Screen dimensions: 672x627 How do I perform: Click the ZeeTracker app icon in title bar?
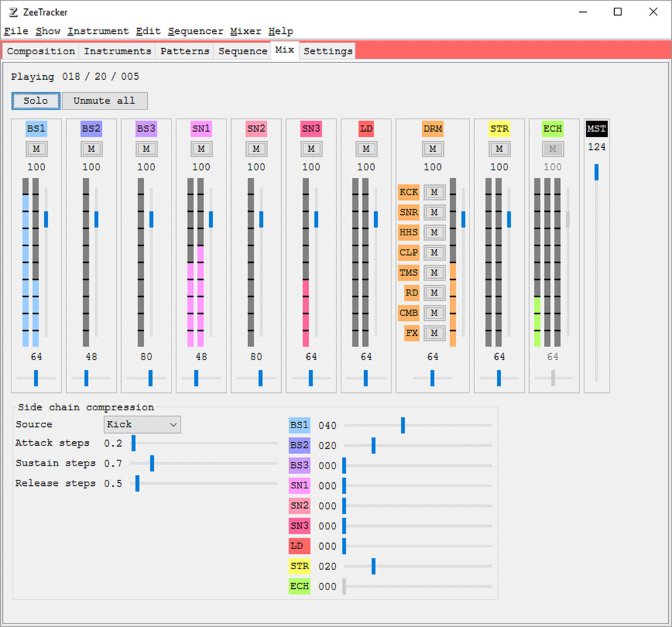pos(13,12)
